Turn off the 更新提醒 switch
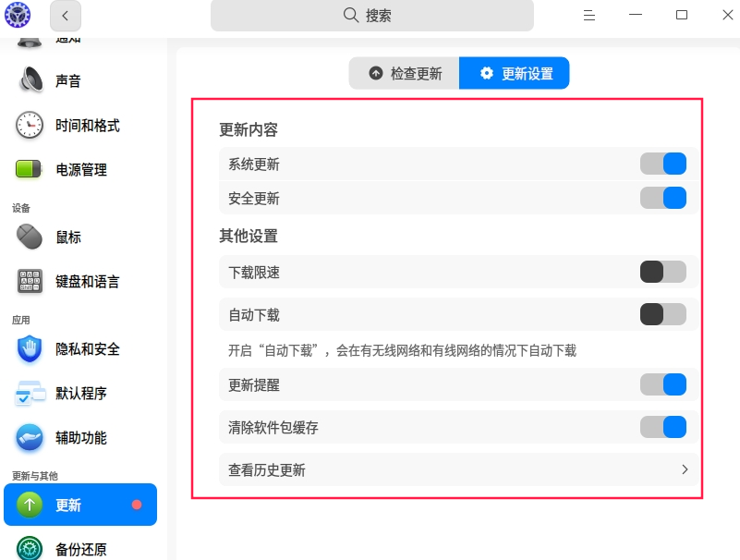Screen dimensions: 740x560 click(x=663, y=384)
